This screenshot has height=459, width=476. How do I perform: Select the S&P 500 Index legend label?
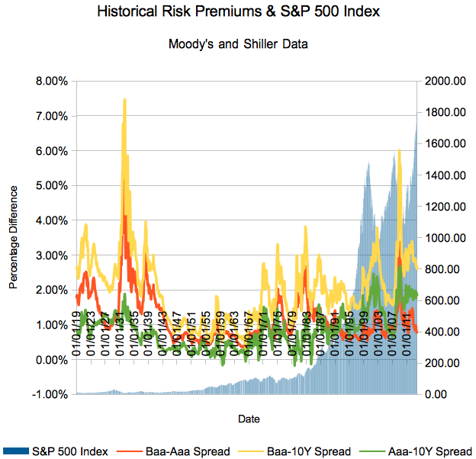70,449
